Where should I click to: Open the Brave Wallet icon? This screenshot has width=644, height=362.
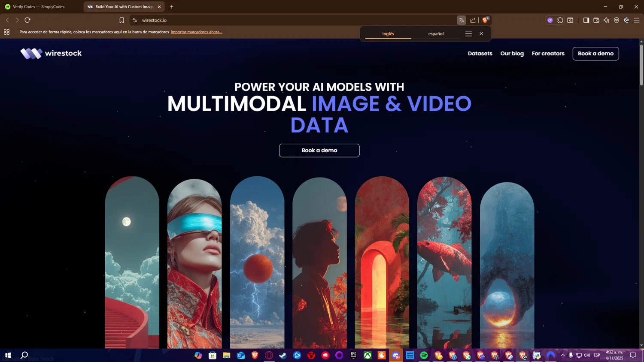click(x=596, y=20)
